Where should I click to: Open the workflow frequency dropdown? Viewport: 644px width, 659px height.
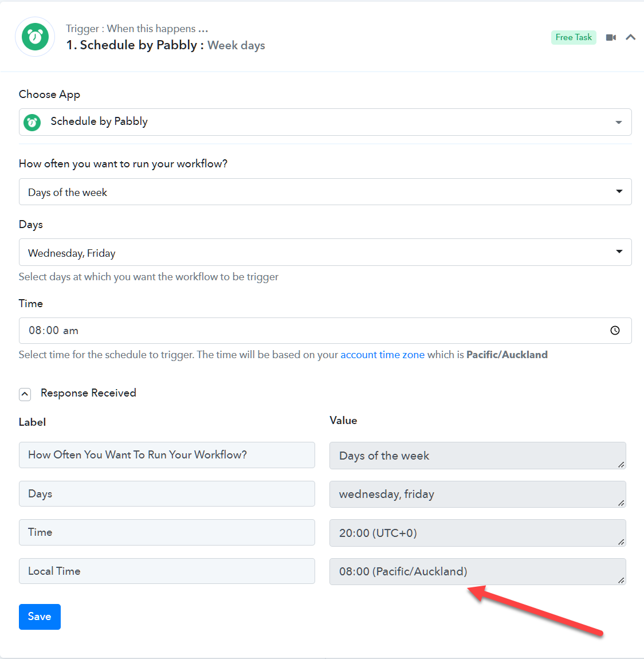tap(325, 191)
